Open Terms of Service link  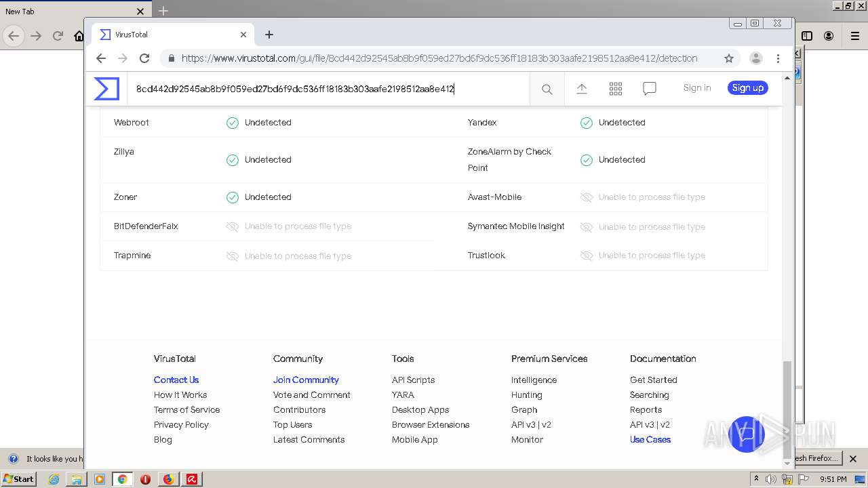186,410
